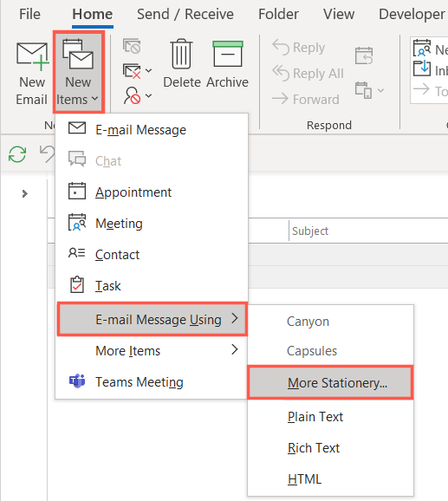Open the Developer tab
The width and height of the screenshot is (448, 501).
coord(412,14)
